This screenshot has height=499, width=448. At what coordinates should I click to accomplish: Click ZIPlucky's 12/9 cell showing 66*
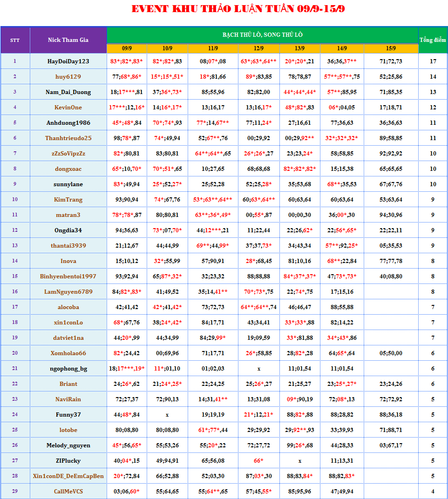click(258, 460)
